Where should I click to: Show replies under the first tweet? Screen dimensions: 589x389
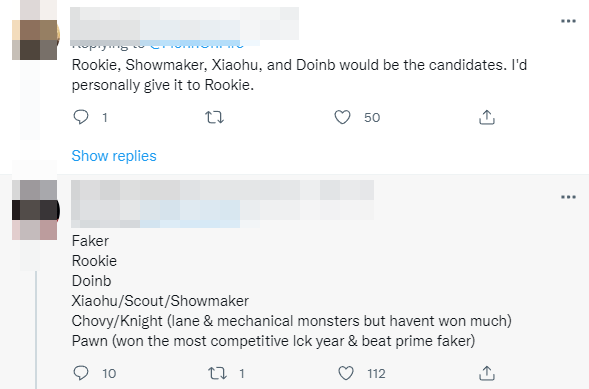(x=114, y=156)
